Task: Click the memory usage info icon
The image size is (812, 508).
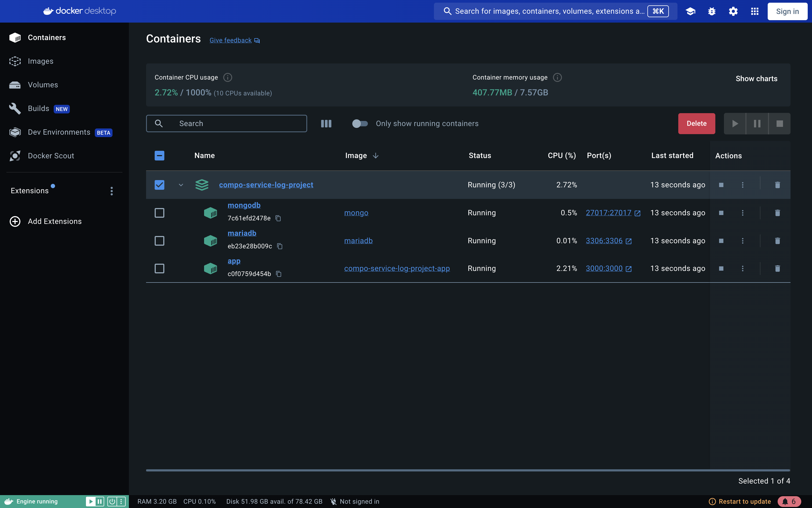Action: (x=557, y=78)
